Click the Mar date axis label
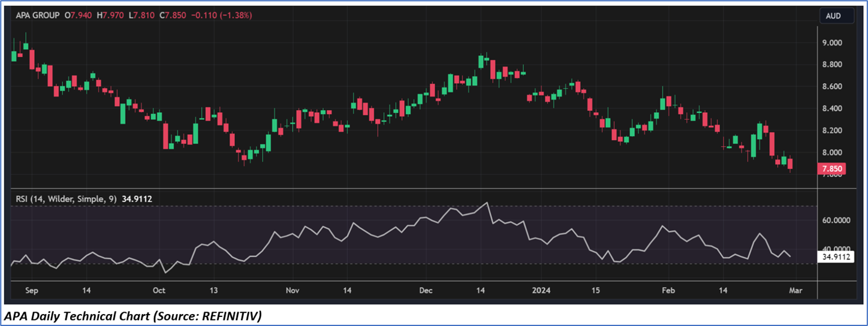Viewport: 868px width, 326px height. pos(795,291)
